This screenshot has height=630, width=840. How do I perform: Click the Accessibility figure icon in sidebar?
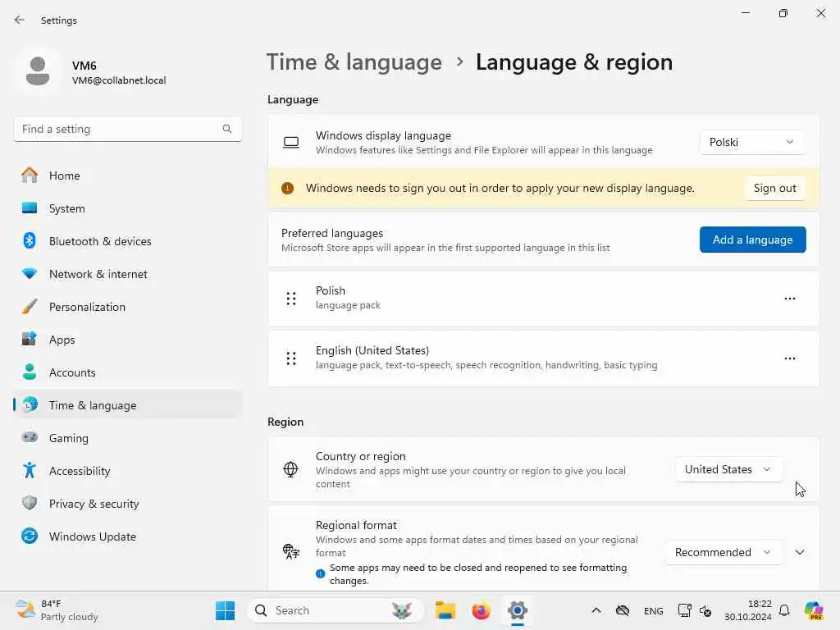(x=30, y=470)
